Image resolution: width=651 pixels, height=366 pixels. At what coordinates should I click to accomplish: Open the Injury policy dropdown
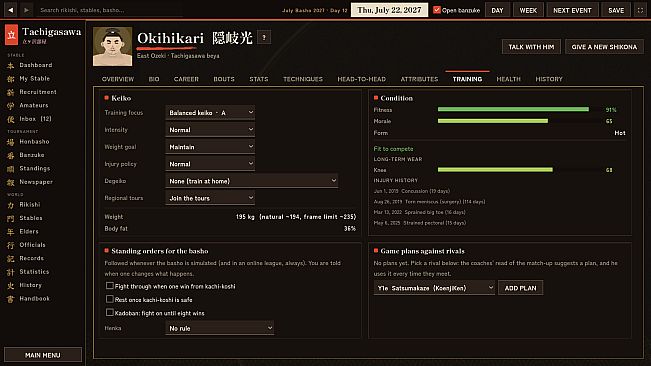point(210,163)
